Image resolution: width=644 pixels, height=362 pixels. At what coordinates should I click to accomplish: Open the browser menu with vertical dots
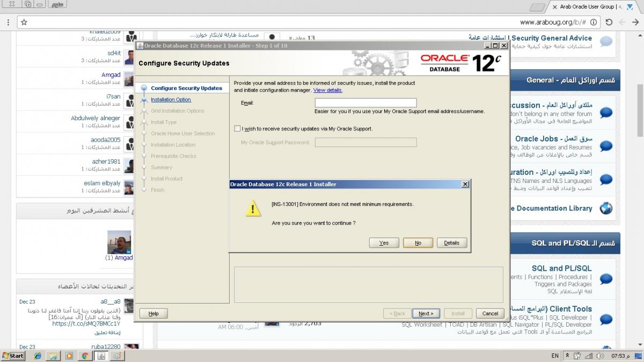[x=8, y=23]
